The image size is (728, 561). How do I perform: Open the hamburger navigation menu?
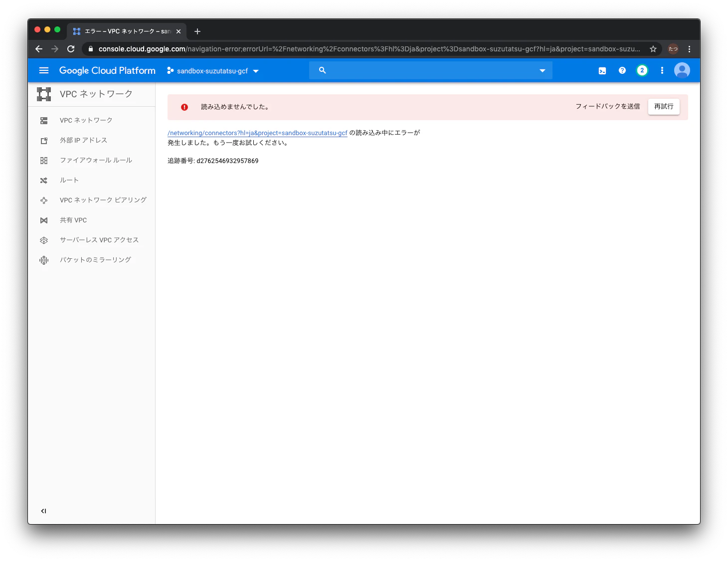(x=44, y=70)
